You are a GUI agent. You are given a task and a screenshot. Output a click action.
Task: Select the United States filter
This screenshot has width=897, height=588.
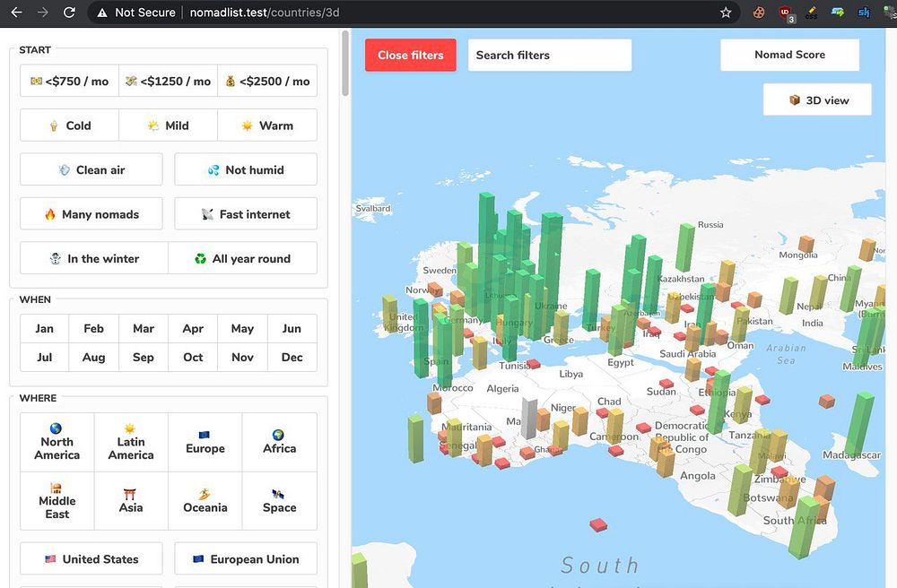click(91, 558)
